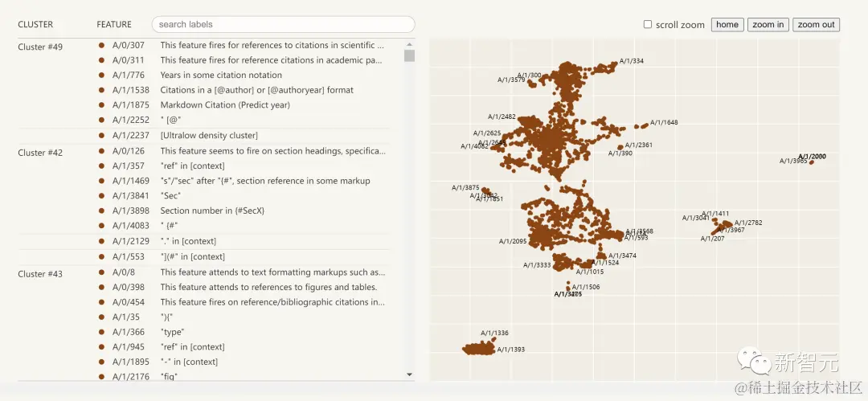Select Cluster #42 label
The image size is (868, 401).
40,153
